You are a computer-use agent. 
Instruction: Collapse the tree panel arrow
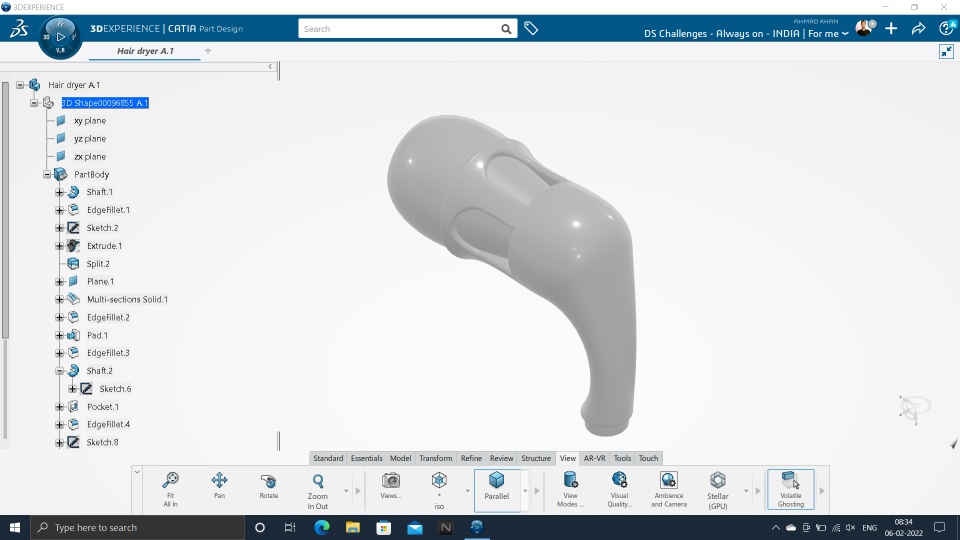[x=271, y=66]
